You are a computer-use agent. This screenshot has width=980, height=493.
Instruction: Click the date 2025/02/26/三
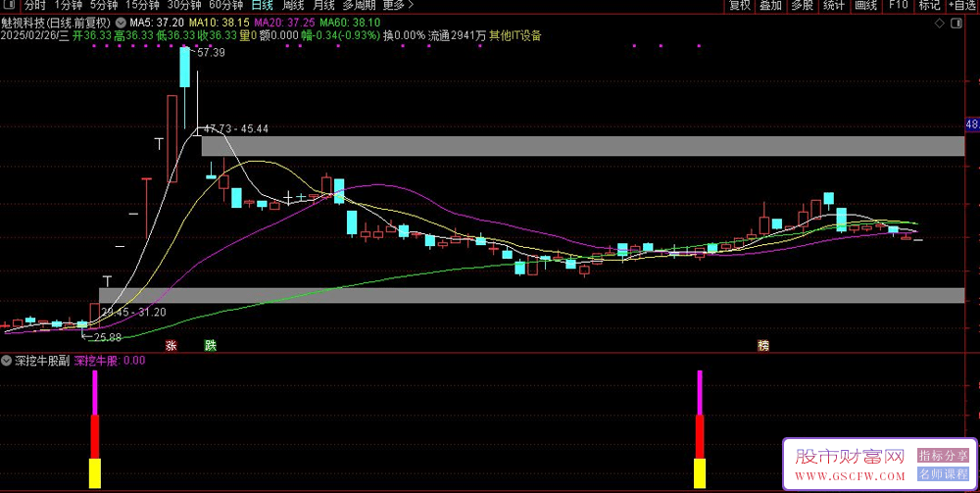[x=35, y=35]
